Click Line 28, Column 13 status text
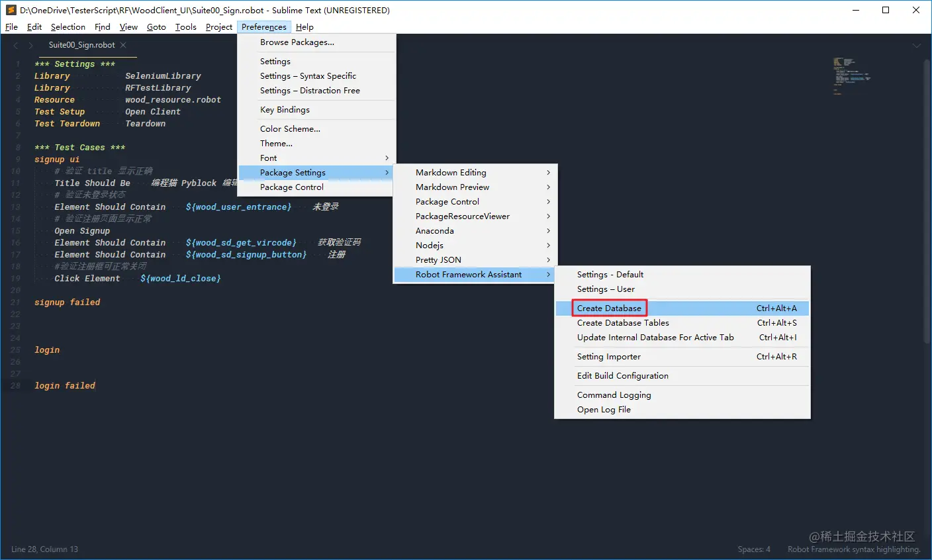The image size is (932, 560). (x=44, y=549)
